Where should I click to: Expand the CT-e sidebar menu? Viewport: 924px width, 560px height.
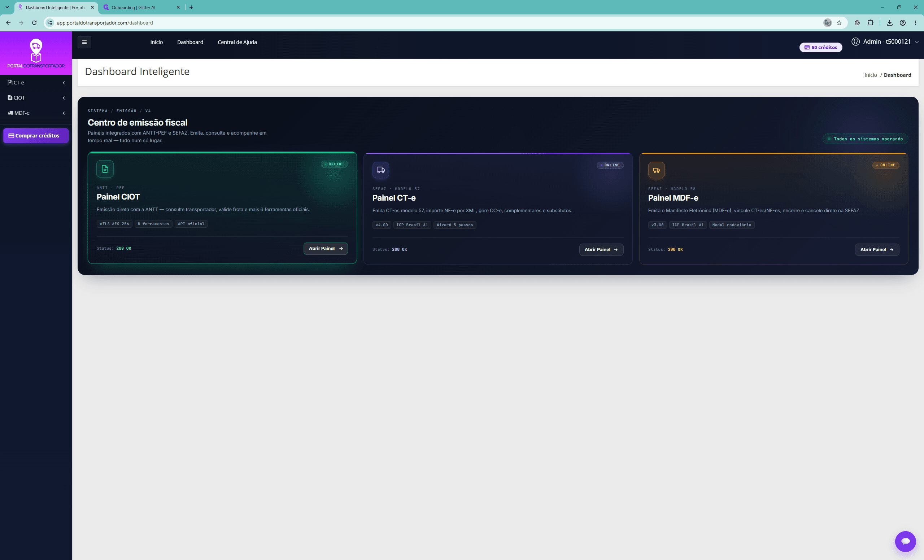(36, 83)
